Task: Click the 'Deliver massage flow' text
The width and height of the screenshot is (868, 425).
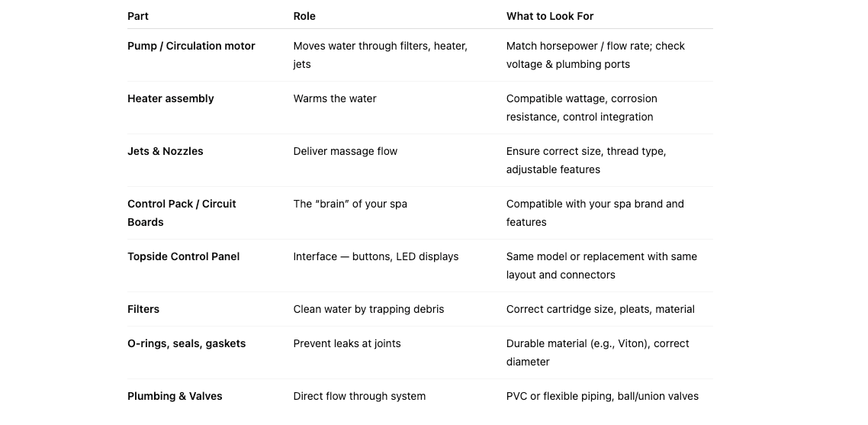Action: click(x=346, y=151)
